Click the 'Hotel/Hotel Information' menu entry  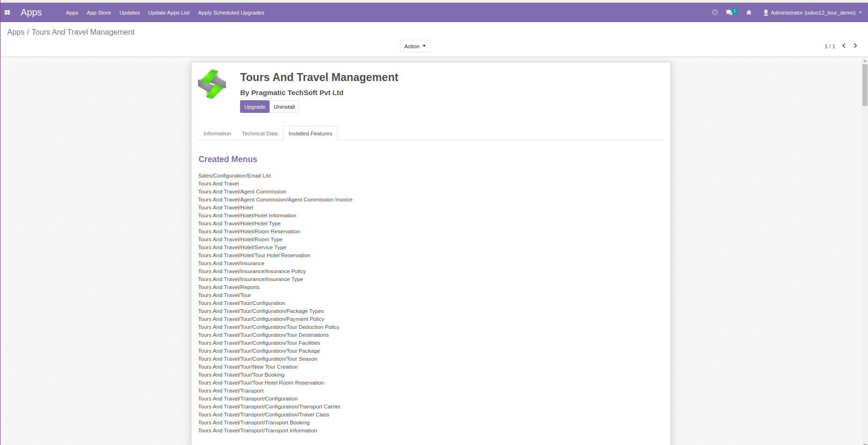tap(247, 215)
